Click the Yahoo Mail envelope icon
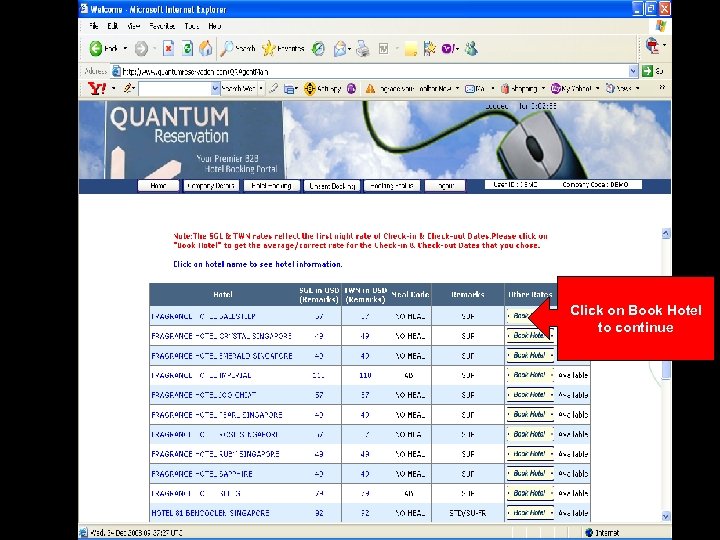Screen dimensions: 720x540 click(470, 89)
